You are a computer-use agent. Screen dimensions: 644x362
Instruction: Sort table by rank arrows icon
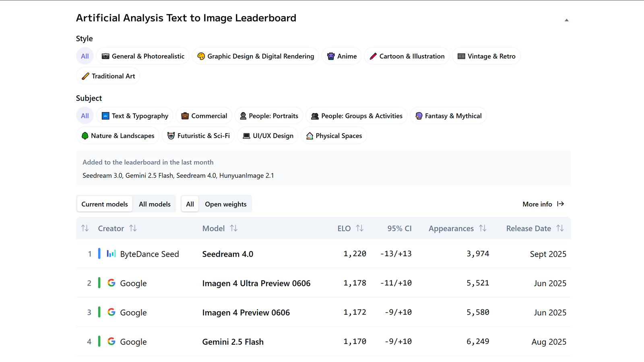click(85, 228)
